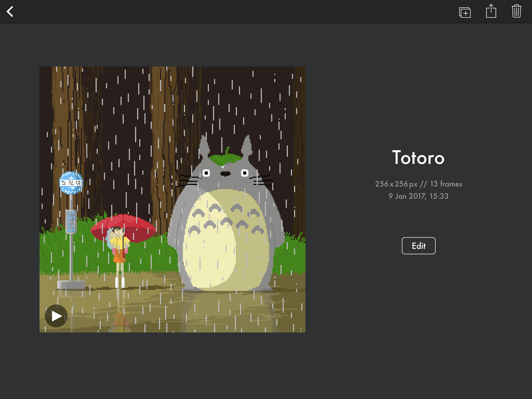The image size is (532, 399).
Task: Delete the artwork with the trash icon
Action: click(516, 11)
